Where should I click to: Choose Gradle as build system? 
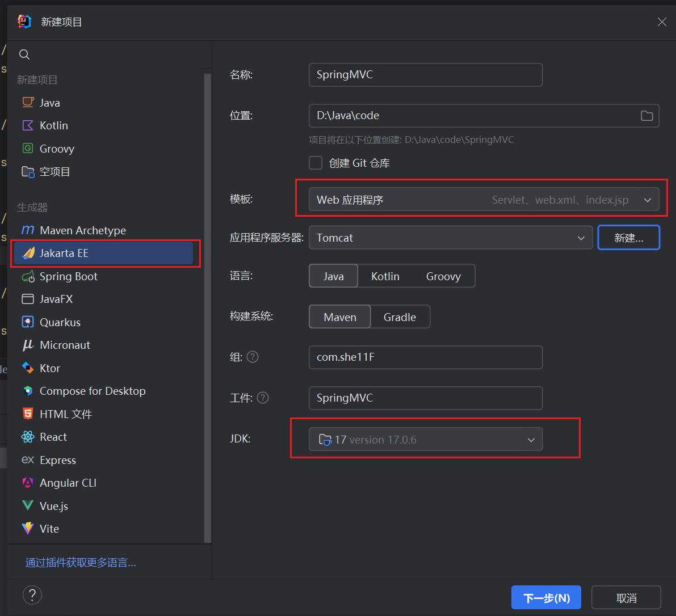point(400,317)
